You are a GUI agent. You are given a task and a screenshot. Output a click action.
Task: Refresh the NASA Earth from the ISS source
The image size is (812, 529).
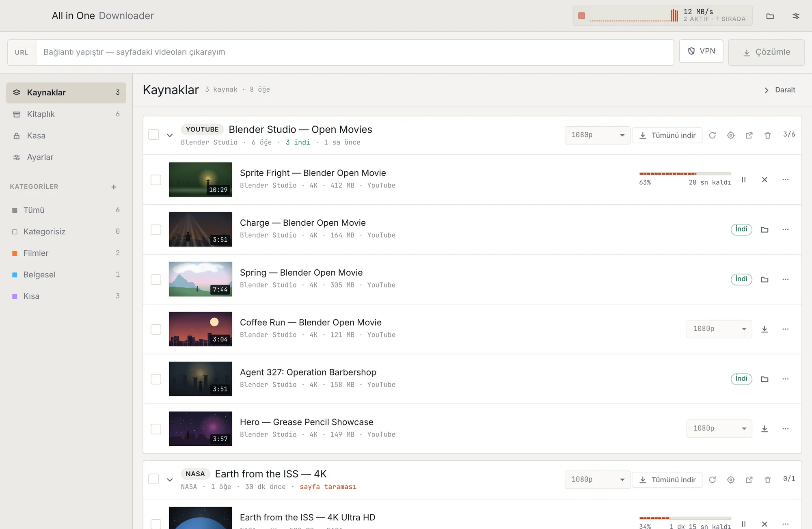coord(712,480)
